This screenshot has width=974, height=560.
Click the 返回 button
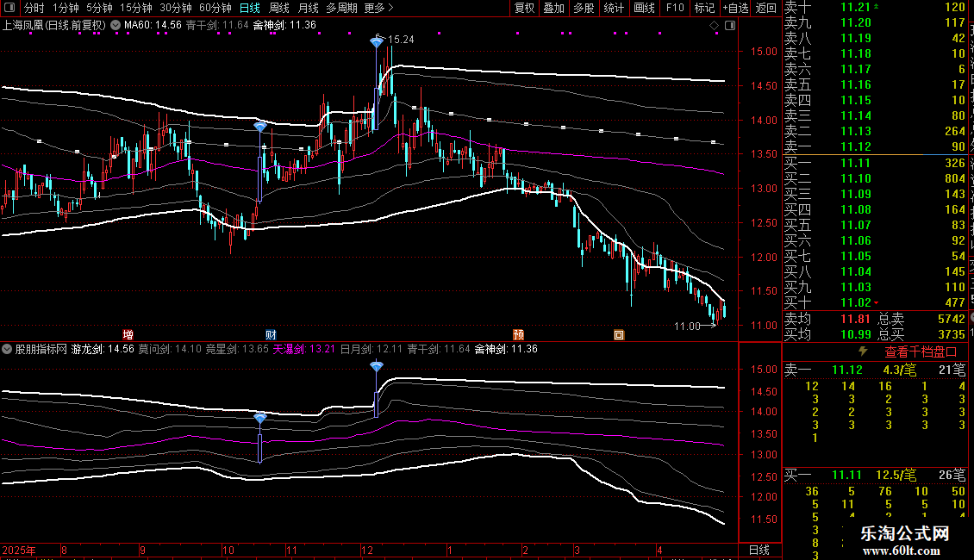(x=766, y=8)
